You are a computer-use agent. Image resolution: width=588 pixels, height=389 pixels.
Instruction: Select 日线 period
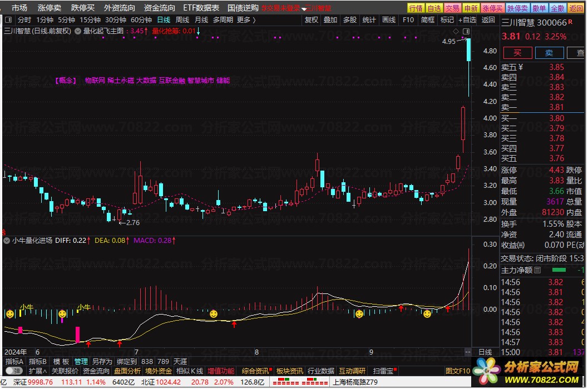point(164,20)
